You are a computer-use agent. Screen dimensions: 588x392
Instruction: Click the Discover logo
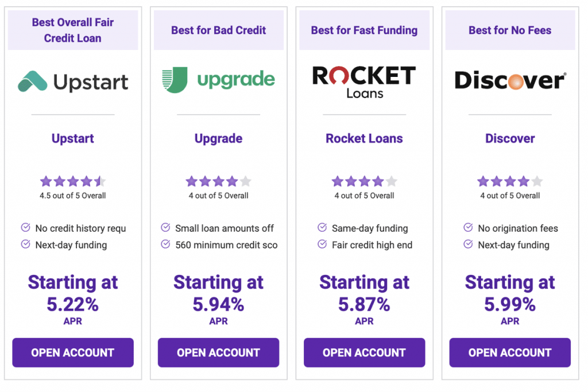coord(510,80)
